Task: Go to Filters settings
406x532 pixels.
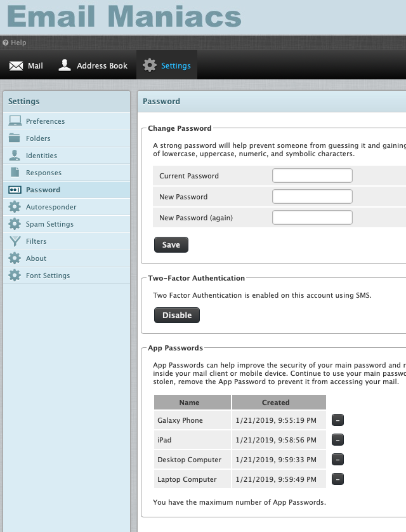Action: [67, 241]
